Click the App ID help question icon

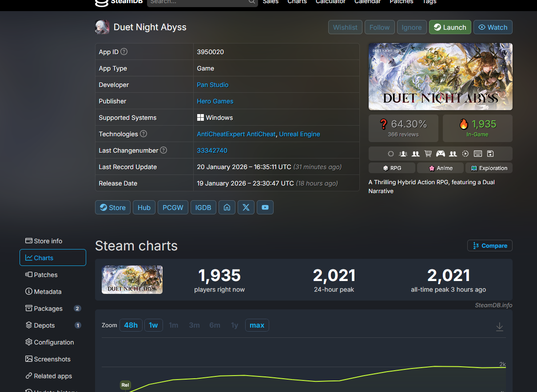124,51
